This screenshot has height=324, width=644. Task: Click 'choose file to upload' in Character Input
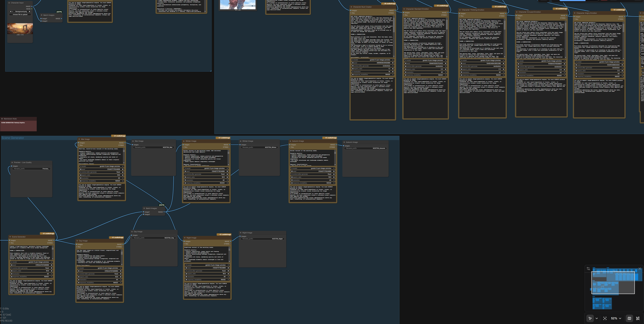point(20,14)
